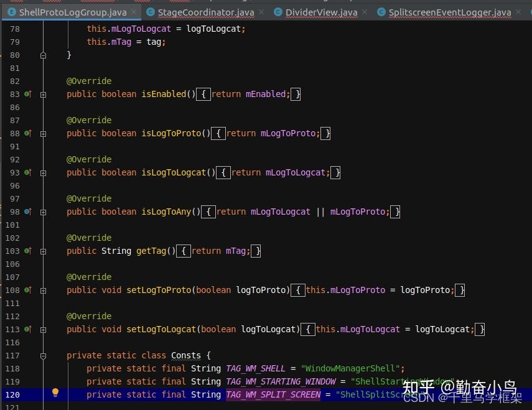This screenshot has width=532, height=410.
Task: Click the mTag field on line 79
Action: pyautogui.click(x=121, y=42)
